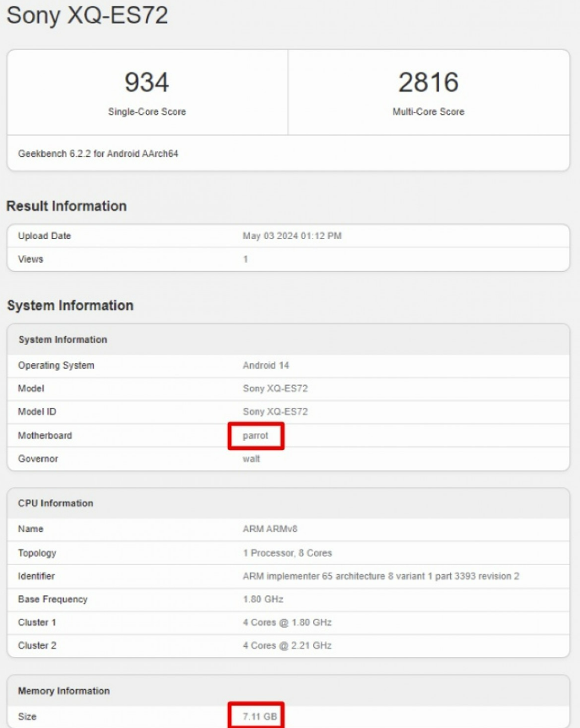Viewport: 580px width, 728px height.
Task: Click the 1 Processor, 8 Cores topology value
Action: coord(287,553)
